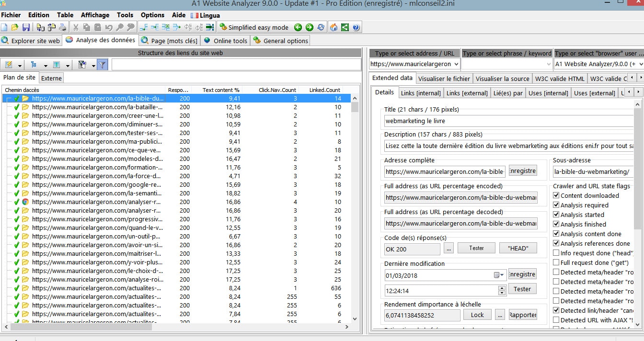
Task: Click the notepad edit icon below the structure header
Action: click(9, 65)
